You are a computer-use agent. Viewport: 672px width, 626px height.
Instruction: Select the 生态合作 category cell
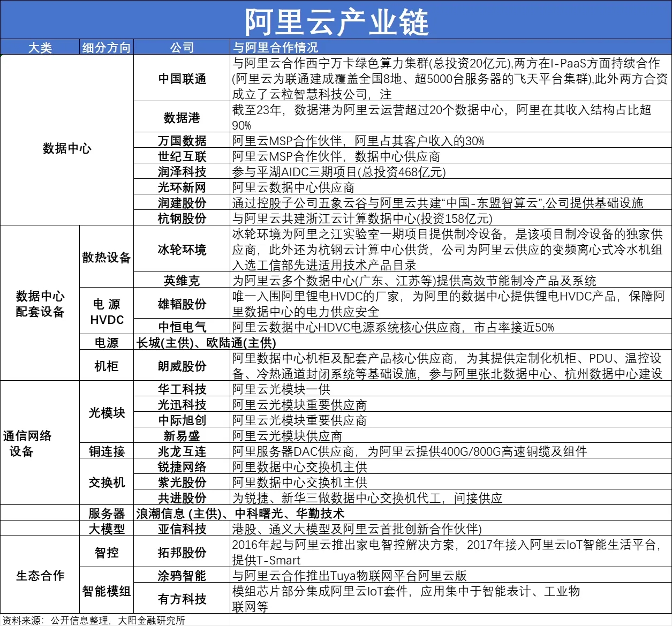pyautogui.click(x=40, y=575)
